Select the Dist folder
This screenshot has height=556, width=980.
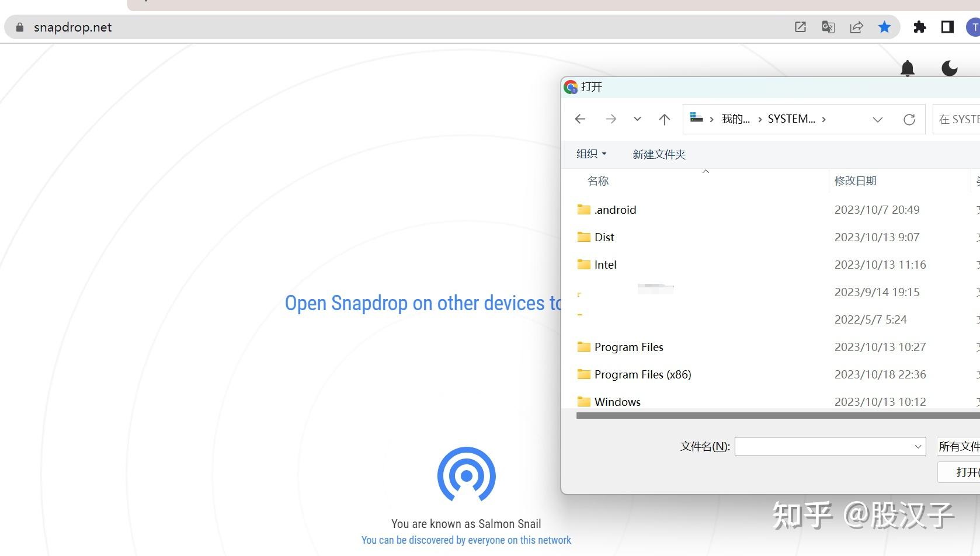click(596, 237)
